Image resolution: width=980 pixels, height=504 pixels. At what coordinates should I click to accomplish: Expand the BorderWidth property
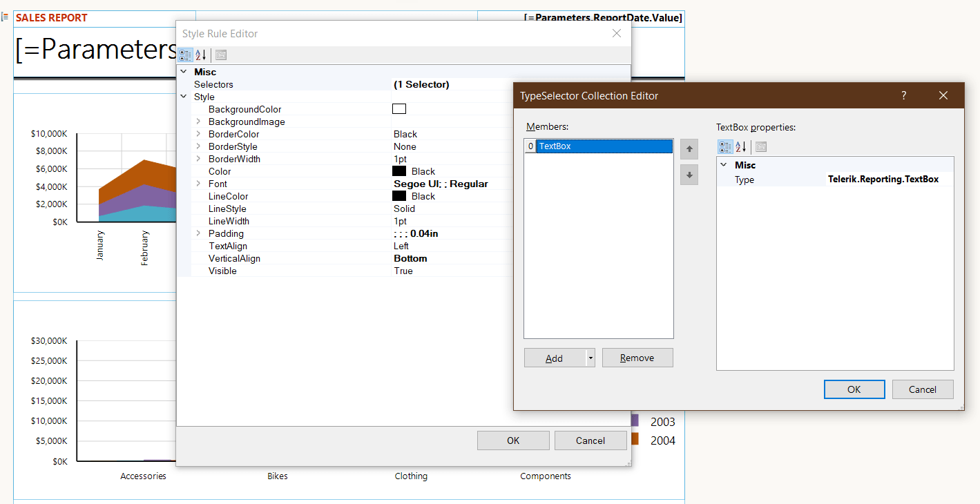click(198, 159)
